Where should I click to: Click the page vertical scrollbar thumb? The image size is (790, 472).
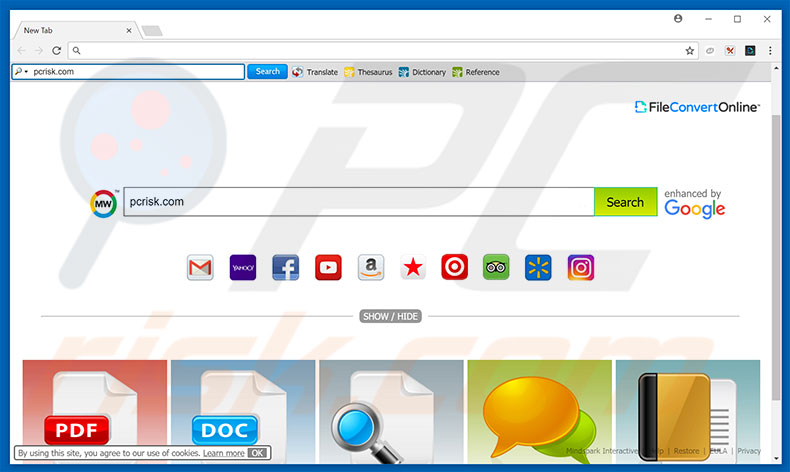tap(776, 257)
